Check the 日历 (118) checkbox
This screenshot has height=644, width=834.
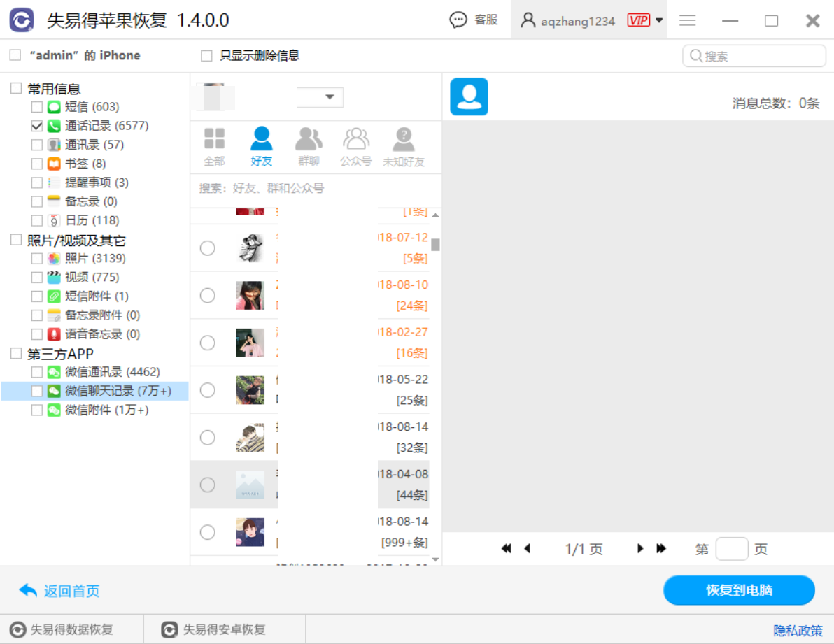36,220
